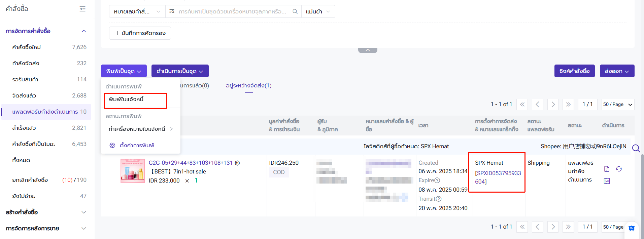644x239 pixels.
Task: Open order details document icon in actions column
Action: point(607,169)
